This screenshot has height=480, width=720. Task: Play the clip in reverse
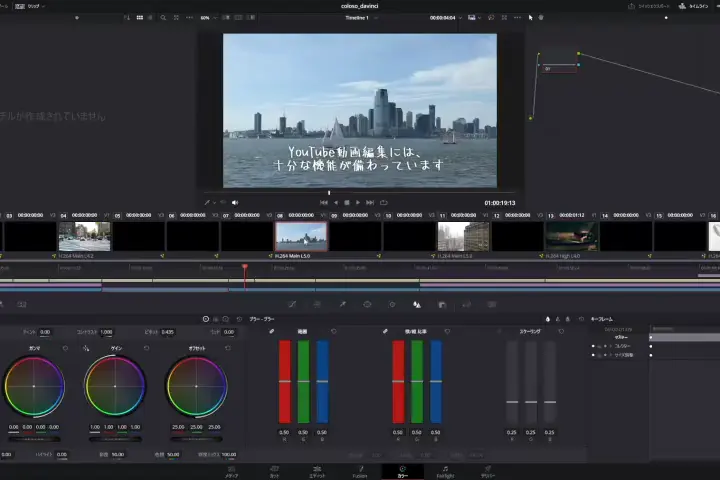coord(336,203)
